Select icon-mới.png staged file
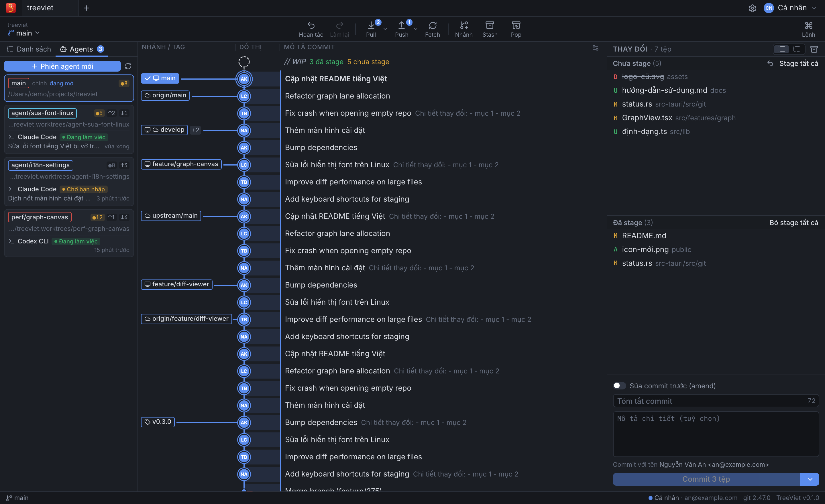 716,249
